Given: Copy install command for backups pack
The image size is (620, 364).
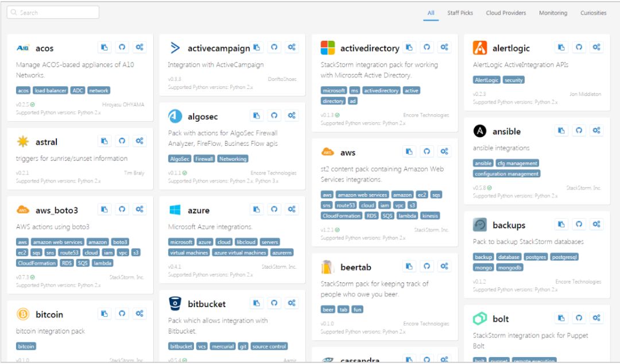Looking at the screenshot, I should (561, 224).
